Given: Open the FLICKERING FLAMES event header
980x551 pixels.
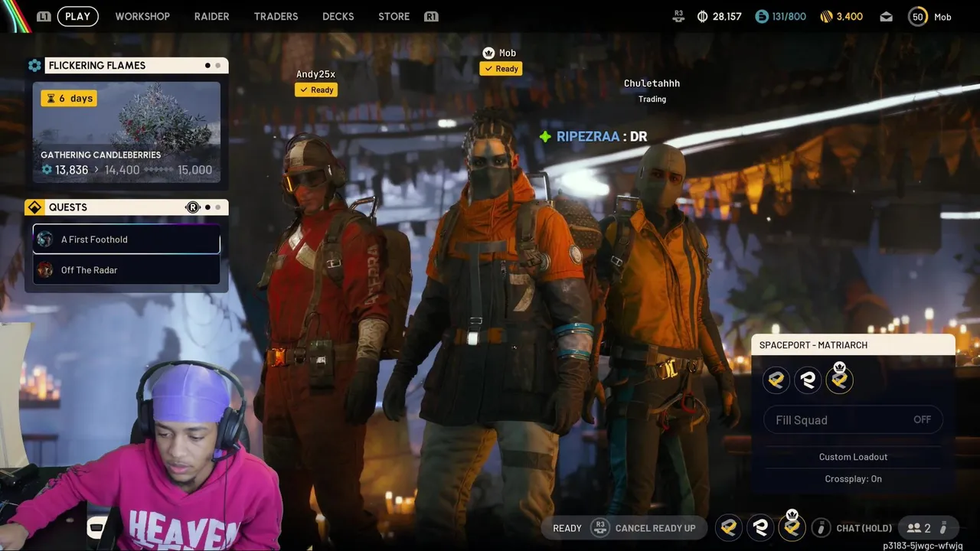Looking at the screenshot, I should pyautogui.click(x=136, y=66).
